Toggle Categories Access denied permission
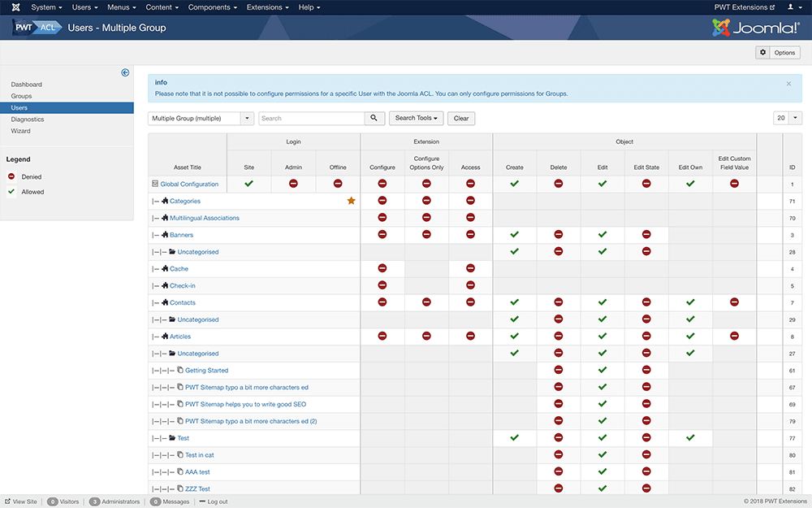The width and height of the screenshot is (812, 508). pyautogui.click(x=470, y=201)
